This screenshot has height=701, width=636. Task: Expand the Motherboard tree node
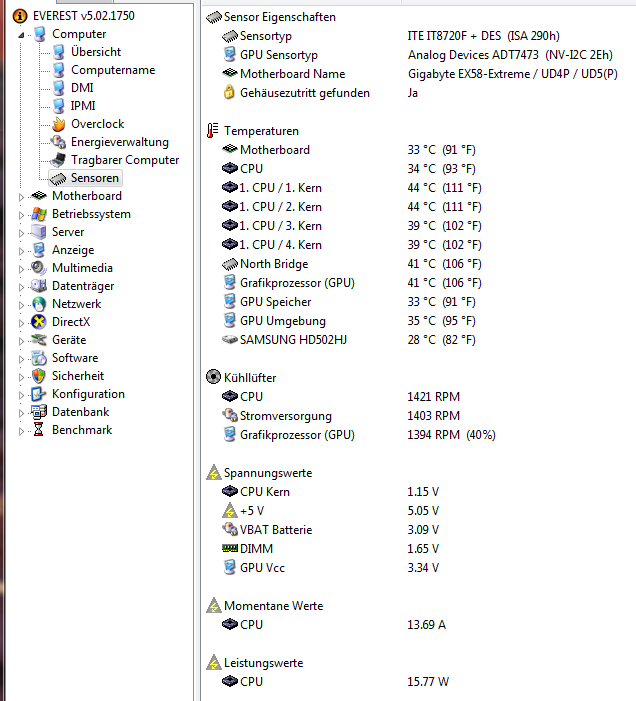21,197
